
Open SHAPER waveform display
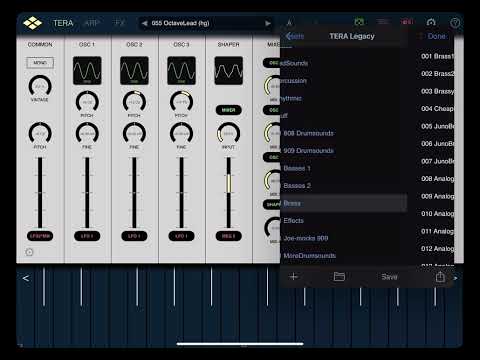pos(228,70)
